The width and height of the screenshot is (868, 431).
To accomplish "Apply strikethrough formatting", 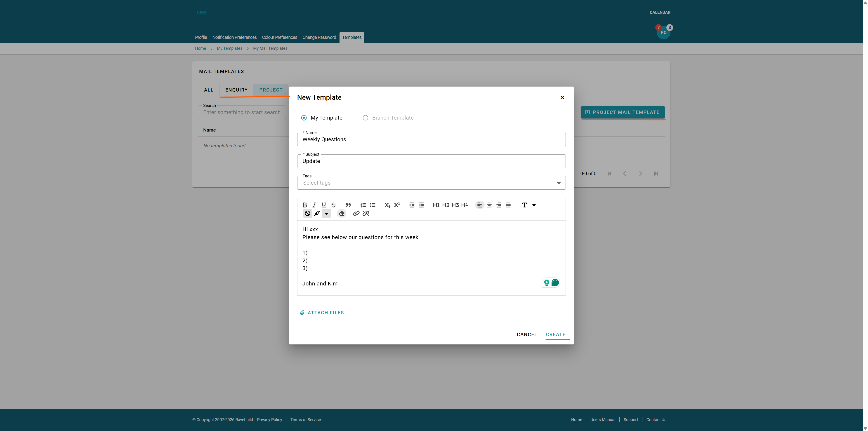I will (x=333, y=205).
